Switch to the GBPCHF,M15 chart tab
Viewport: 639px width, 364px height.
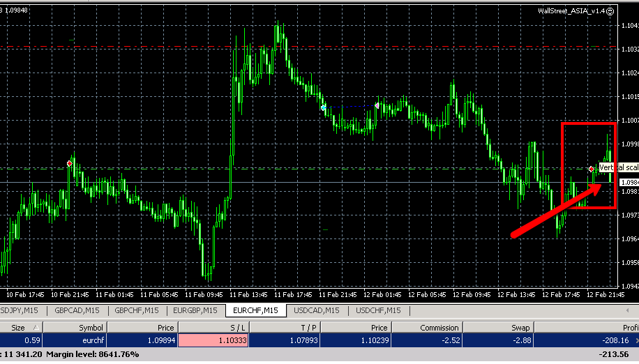coord(137,311)
